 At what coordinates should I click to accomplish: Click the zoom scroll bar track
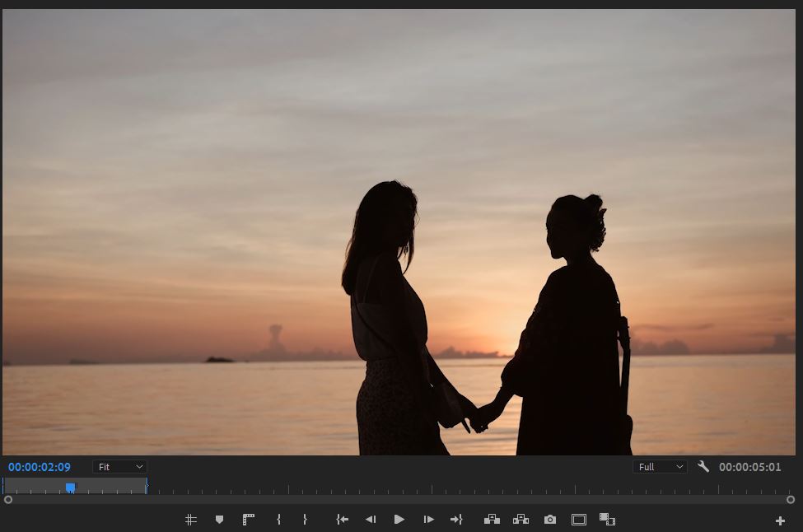tap(399, 499)
